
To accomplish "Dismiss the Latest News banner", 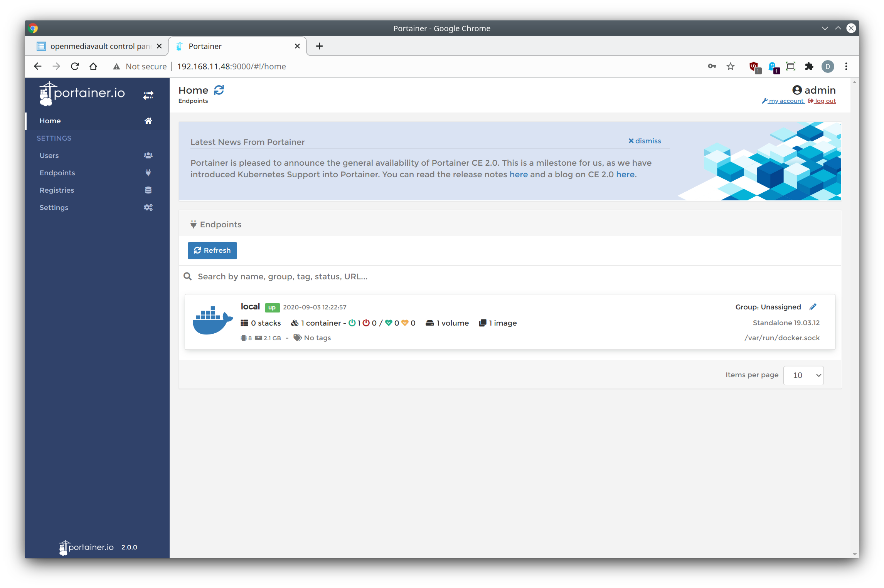I will click(645, 141).
